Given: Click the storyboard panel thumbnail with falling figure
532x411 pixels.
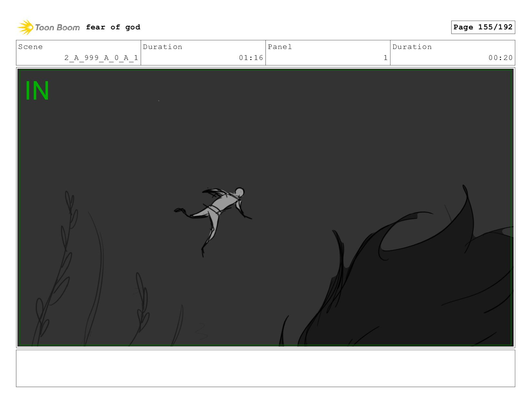Looking at the screenshot, I should (265, 208).
